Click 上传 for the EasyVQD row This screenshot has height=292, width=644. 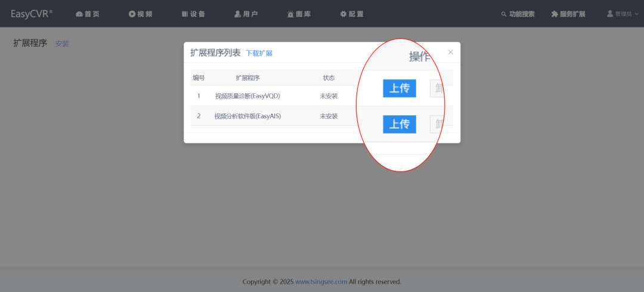pos(400,88)
